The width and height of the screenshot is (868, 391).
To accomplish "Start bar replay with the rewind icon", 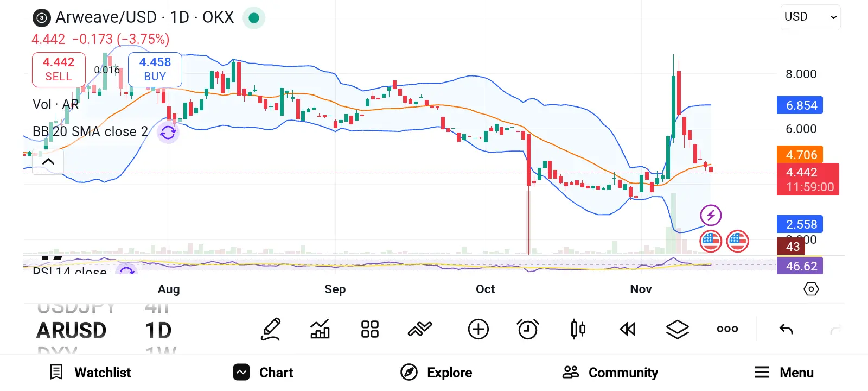I will coord(628,329).
